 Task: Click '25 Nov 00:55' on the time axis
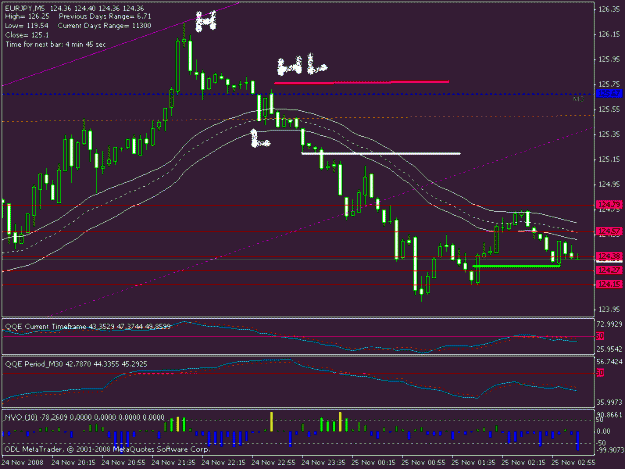coord(423,462)
